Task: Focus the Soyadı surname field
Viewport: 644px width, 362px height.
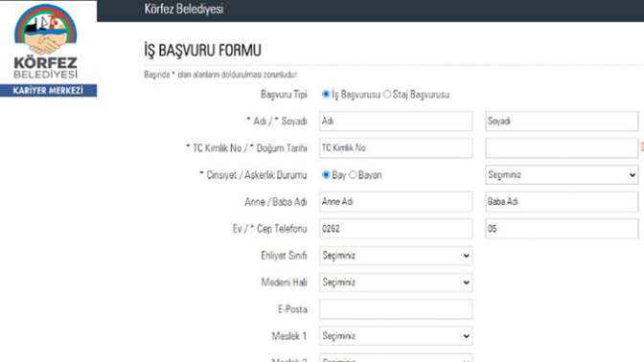Action: [x=562, y=121]
